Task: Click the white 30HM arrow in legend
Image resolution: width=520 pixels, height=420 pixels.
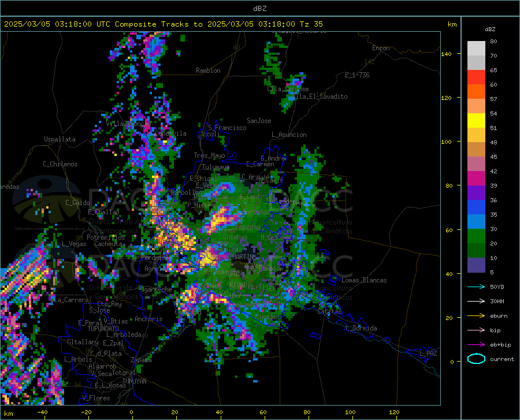Action: [x=476, y=301]
